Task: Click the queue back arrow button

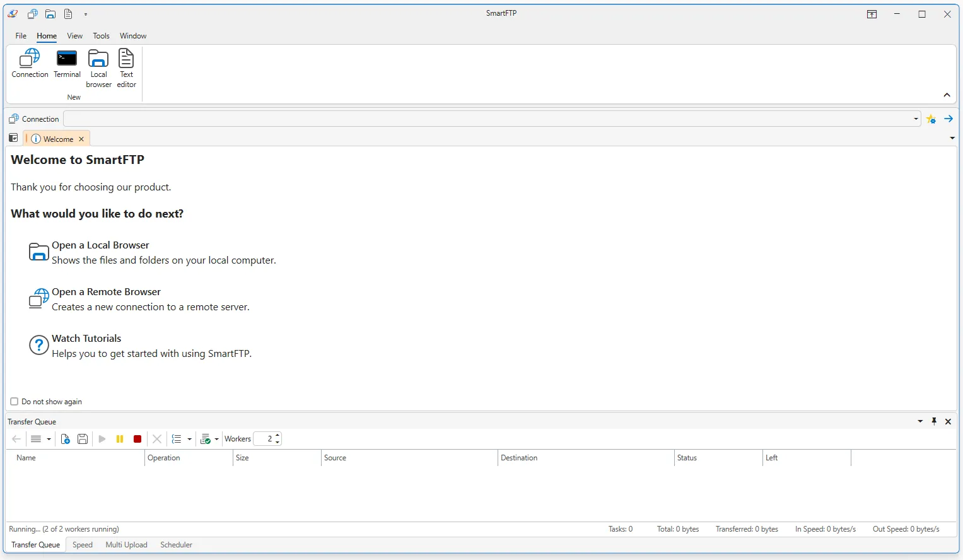Action: click(x=16, y=439)
